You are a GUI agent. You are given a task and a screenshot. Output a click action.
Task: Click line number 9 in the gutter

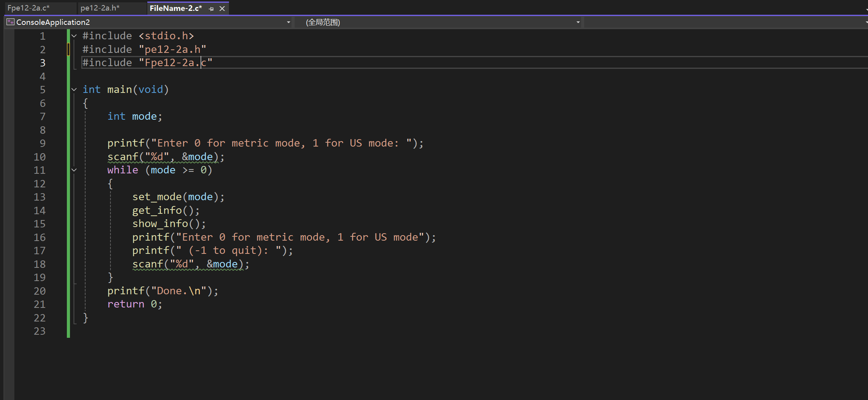43,143
